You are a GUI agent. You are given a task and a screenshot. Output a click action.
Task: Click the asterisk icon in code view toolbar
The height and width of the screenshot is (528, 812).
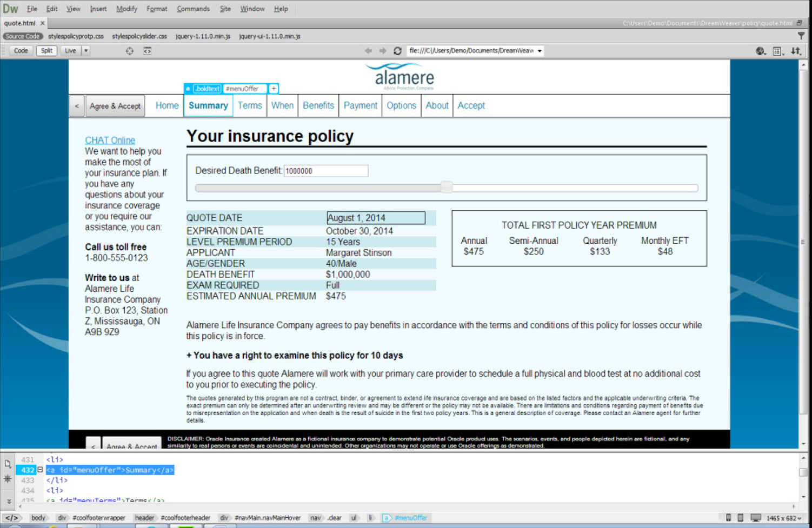tap(8, 478)
